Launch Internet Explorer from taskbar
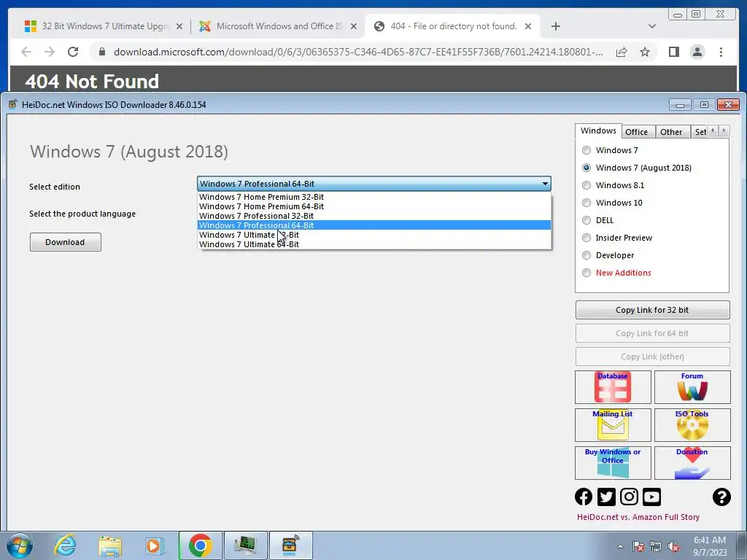This screenshot has height=560, width=747. pos(65,545)
